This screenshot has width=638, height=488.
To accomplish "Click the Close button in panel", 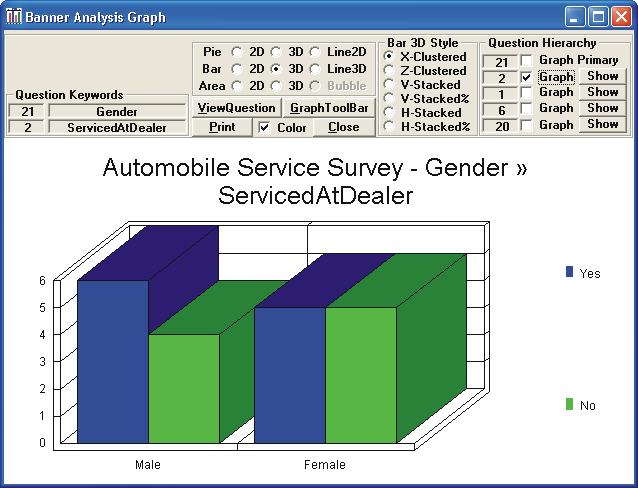I will point(344,127).
